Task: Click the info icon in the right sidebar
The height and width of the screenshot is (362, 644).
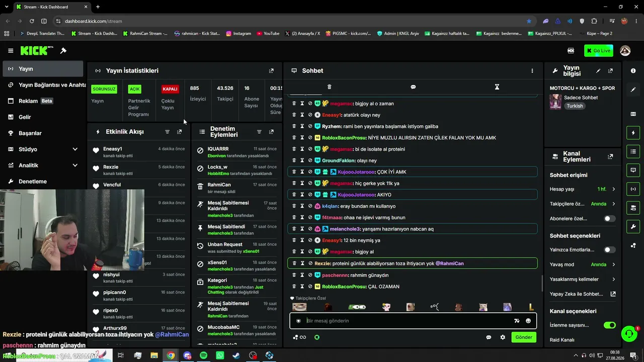Action: tap(633, 71)
